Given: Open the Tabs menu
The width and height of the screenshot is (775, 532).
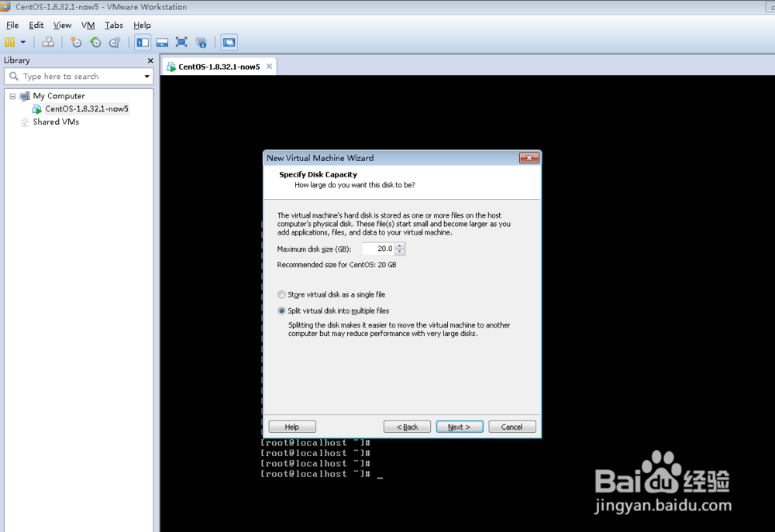Looking at the screenshot, I should click(x=114, y=26).
